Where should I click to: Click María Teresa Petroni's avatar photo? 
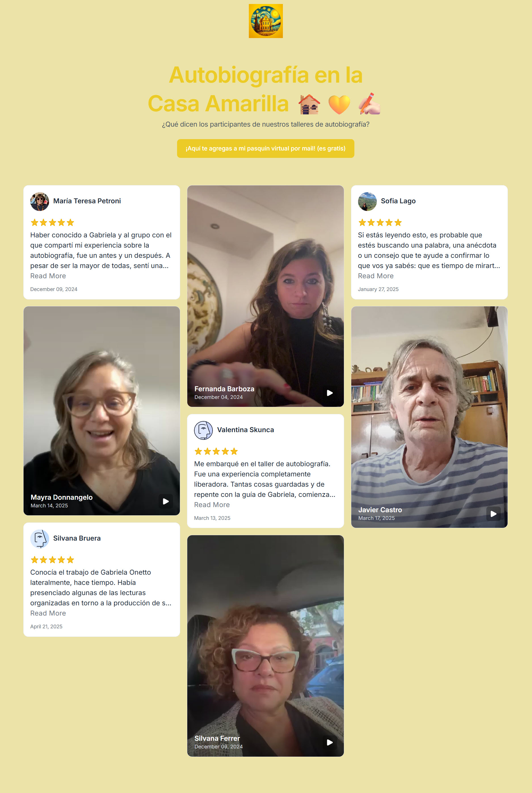pos(40,201)
